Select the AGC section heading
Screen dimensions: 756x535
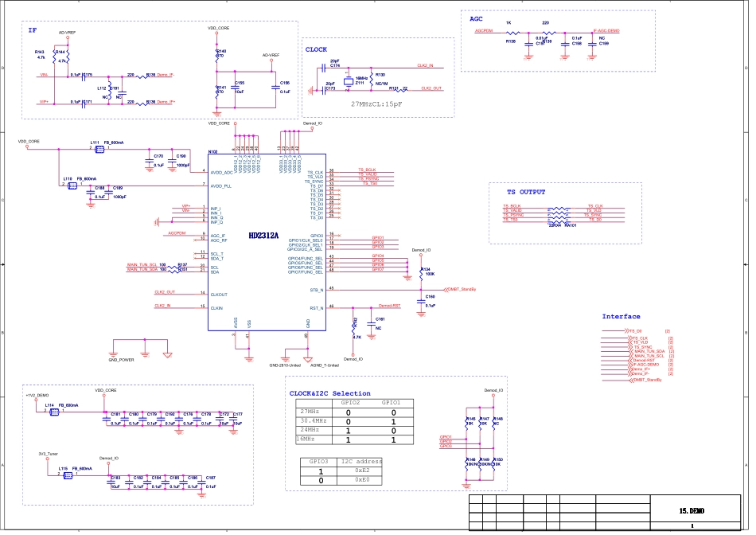pos(476,19)
